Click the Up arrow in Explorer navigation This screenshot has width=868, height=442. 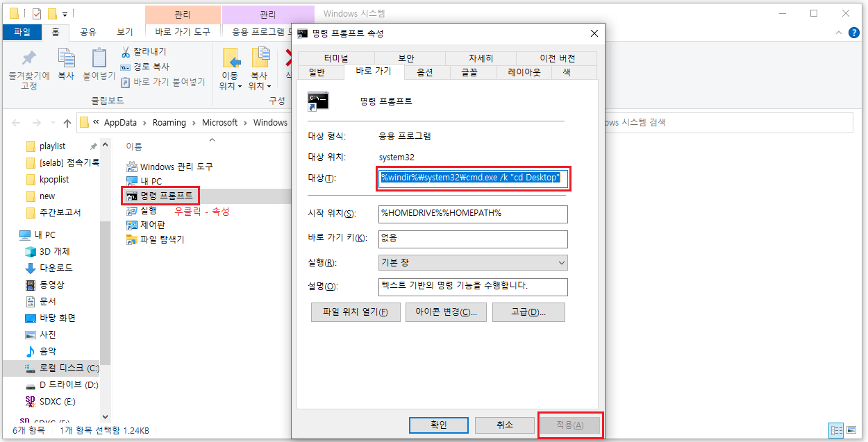(x=67, y=123)
